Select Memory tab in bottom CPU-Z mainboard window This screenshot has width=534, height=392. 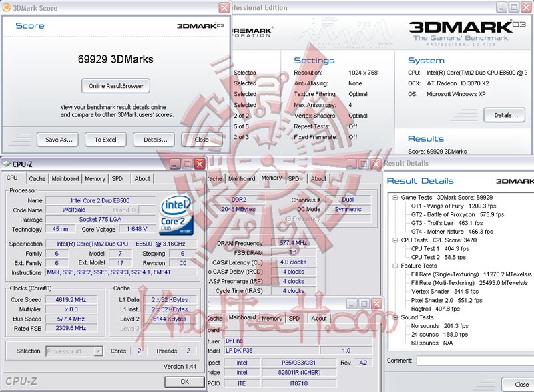(x=272, y=318)
